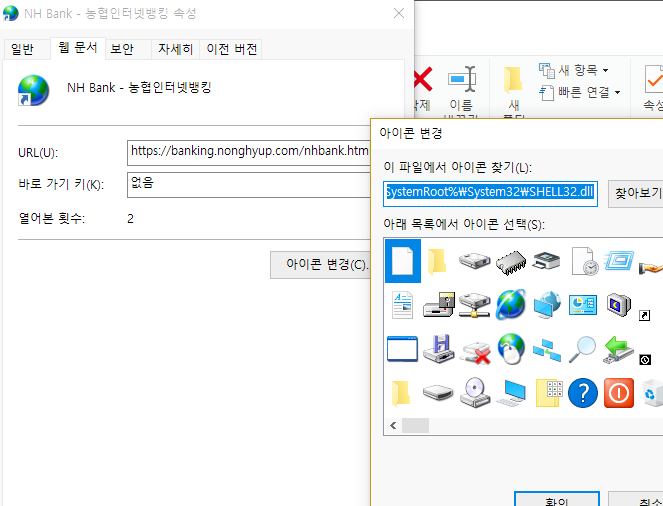Image resolution: width=663 pixels, height=506 pixels.
Task: Click the icon list left scroll arrow
Action: (x=393, y=425)
